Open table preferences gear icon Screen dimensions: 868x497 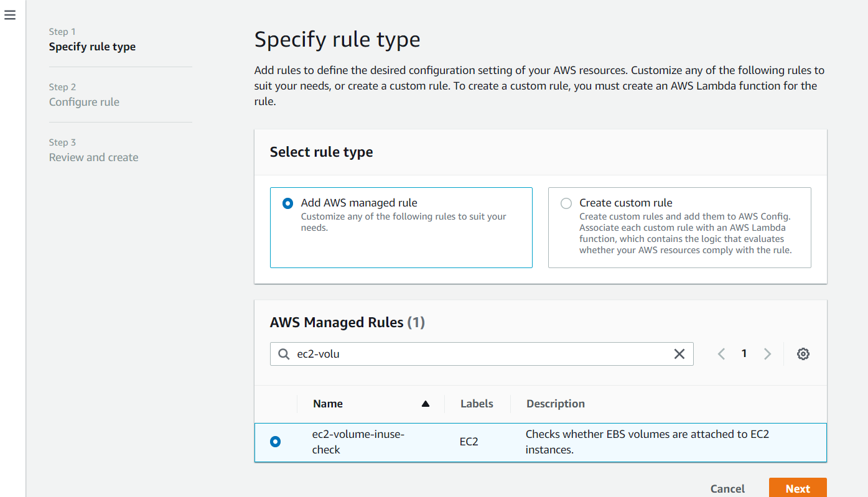pos(803,354)
